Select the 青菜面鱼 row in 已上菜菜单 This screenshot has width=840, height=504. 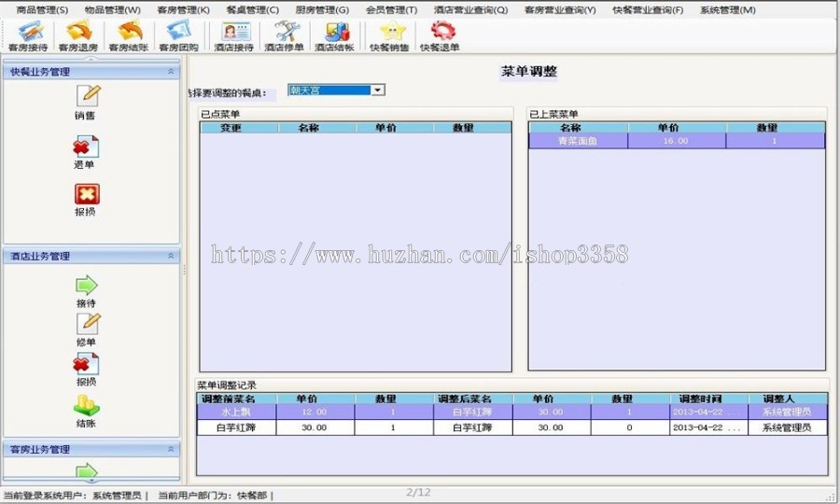[677, 141]
